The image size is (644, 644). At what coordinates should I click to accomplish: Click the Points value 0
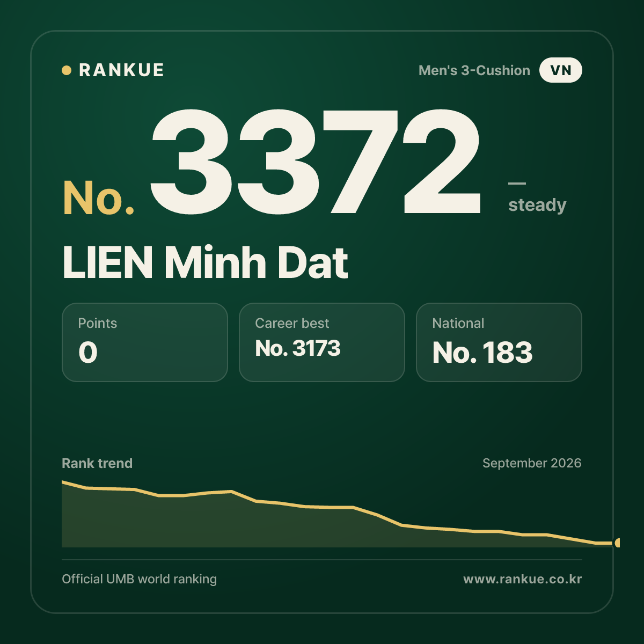pyautogui.click(x=88, y=353)
